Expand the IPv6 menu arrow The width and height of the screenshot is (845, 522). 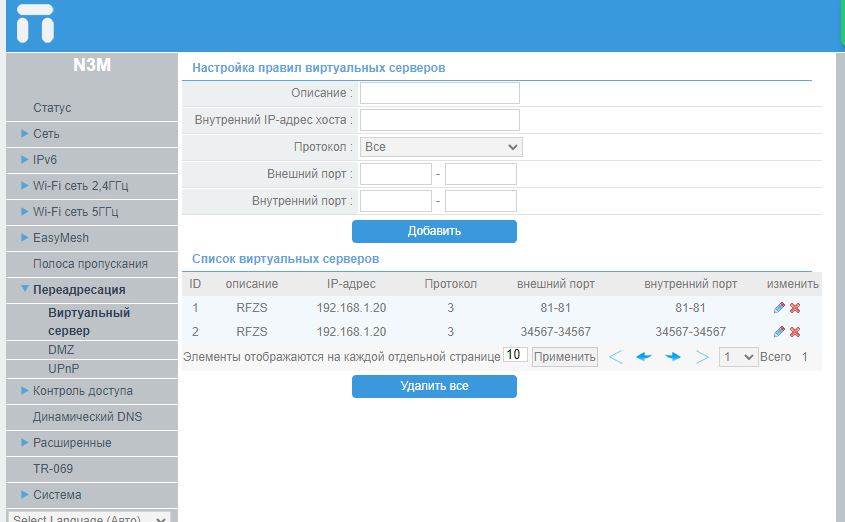coord(24,159)
